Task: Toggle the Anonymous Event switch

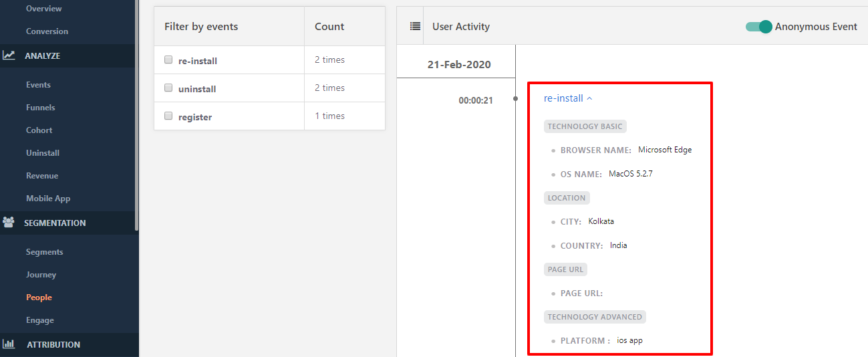Action: (x=759, y=27)
